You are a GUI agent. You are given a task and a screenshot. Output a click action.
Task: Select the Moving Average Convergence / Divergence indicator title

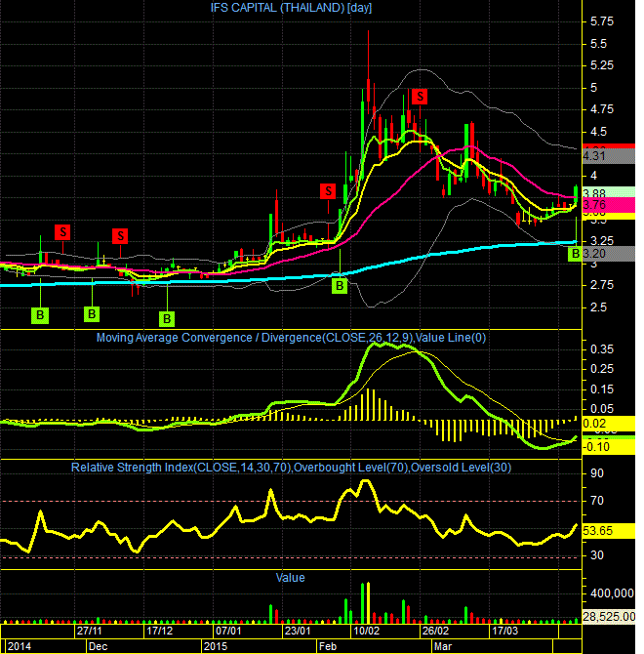[291, 338]
